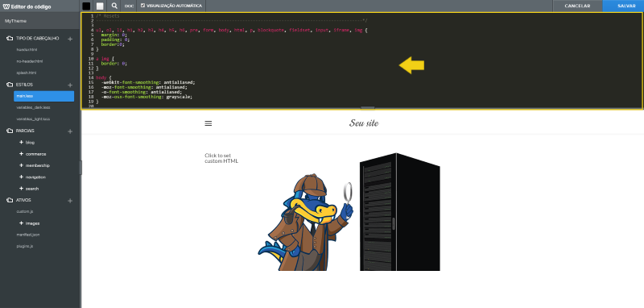Click the '/* Resets' comment line
The image size is (644, 308).
(x=108, y=16)
